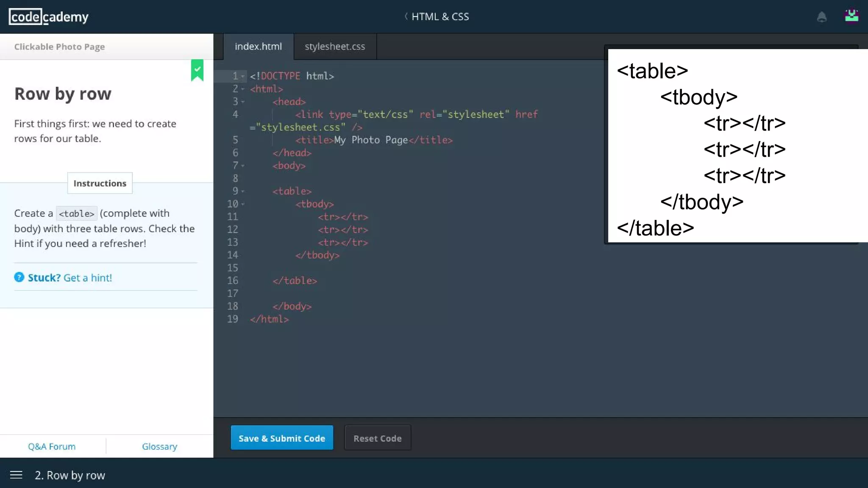The height and width of the screenshot is (488, 868).
Task: Open the hamburger lesson menu icon
Action: point(16,475)
